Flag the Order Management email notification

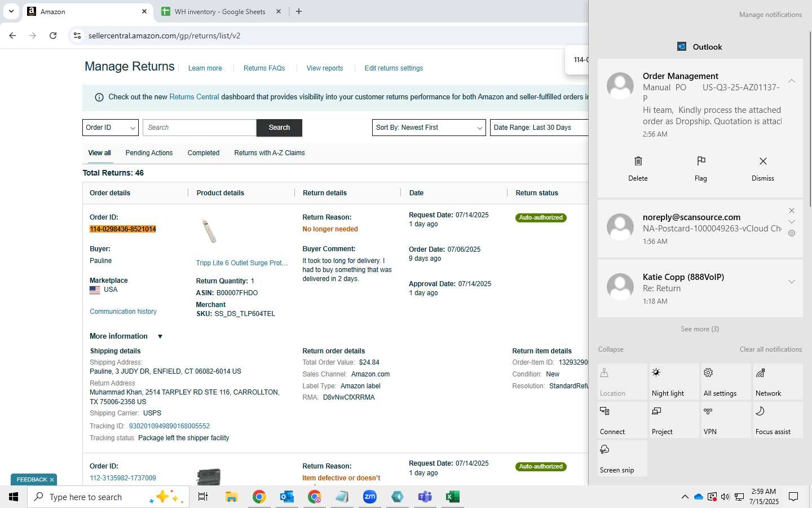pyautogui.click(x=701, y=168)
